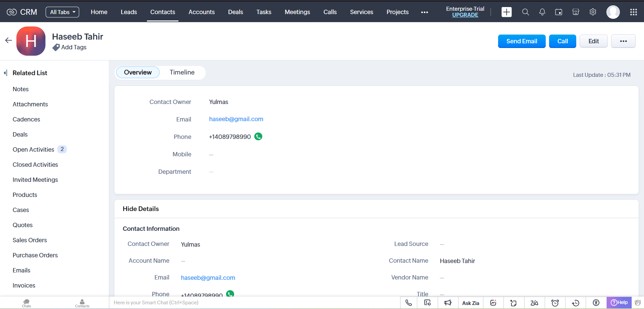Viewport: 644px width, 309px height.
Task: Expand the hidden modules ellipsis in navbar
Action: click(424, 12)
